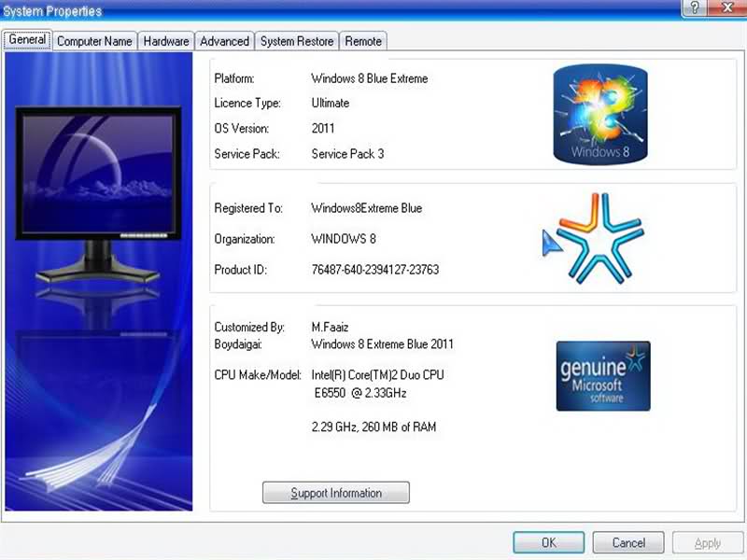
Task: Click the value 'Service Pack 3'
Action: point(347,154)
